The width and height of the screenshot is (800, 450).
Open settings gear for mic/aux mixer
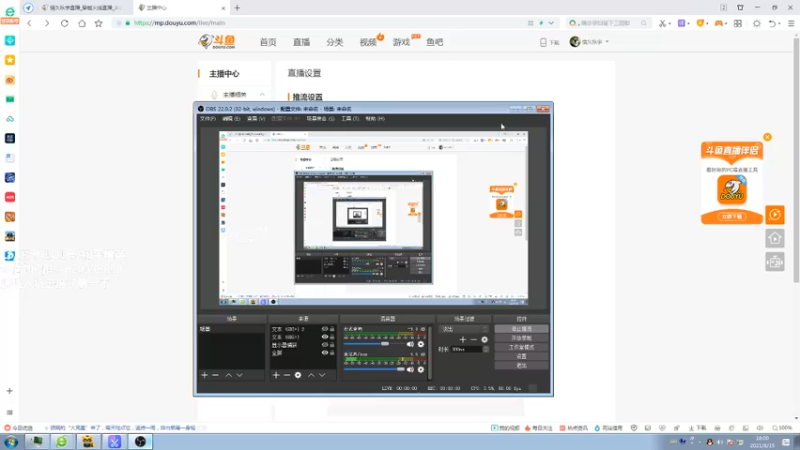421,369
